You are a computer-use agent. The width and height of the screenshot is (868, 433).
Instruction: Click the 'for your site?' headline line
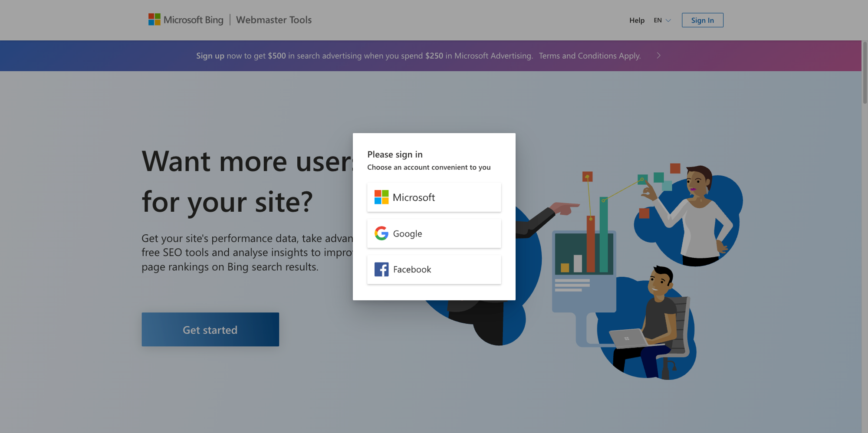[227, 202]
